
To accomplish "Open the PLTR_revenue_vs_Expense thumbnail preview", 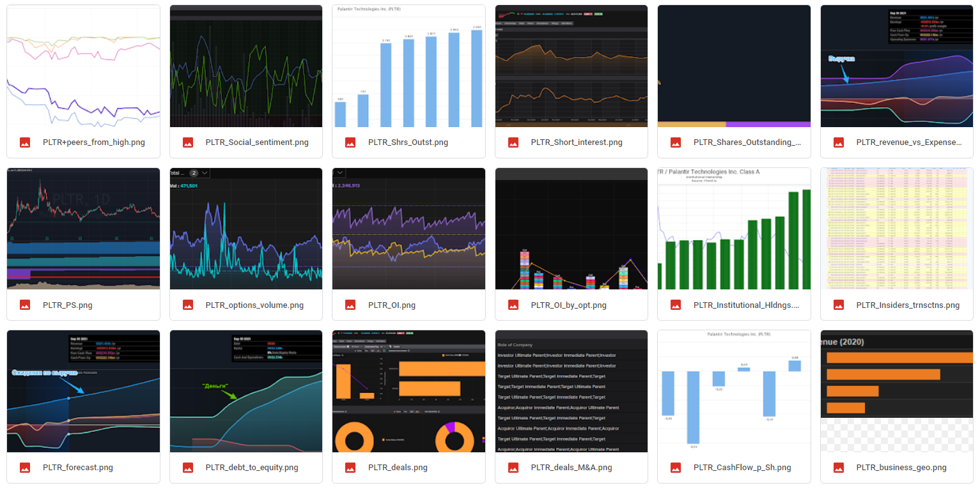I will 897,66.
